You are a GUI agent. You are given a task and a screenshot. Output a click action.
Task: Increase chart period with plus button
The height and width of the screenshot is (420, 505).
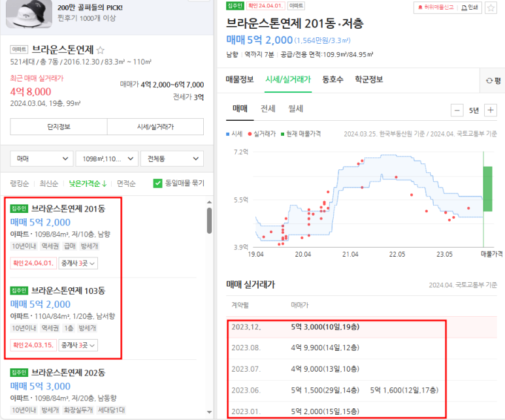pos(491,110)
